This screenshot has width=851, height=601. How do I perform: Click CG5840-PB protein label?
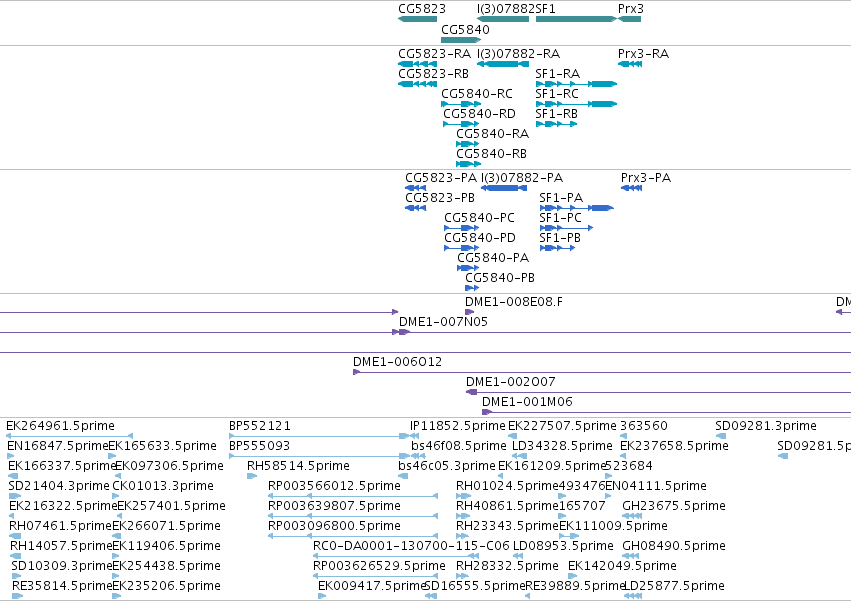pos(500,278)
